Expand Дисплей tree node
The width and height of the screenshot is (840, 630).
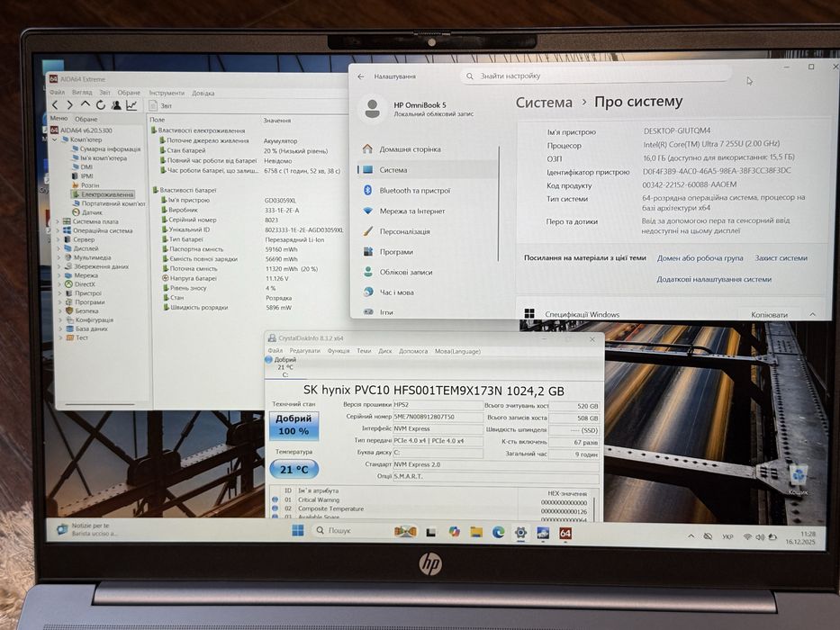coord(58,248)
